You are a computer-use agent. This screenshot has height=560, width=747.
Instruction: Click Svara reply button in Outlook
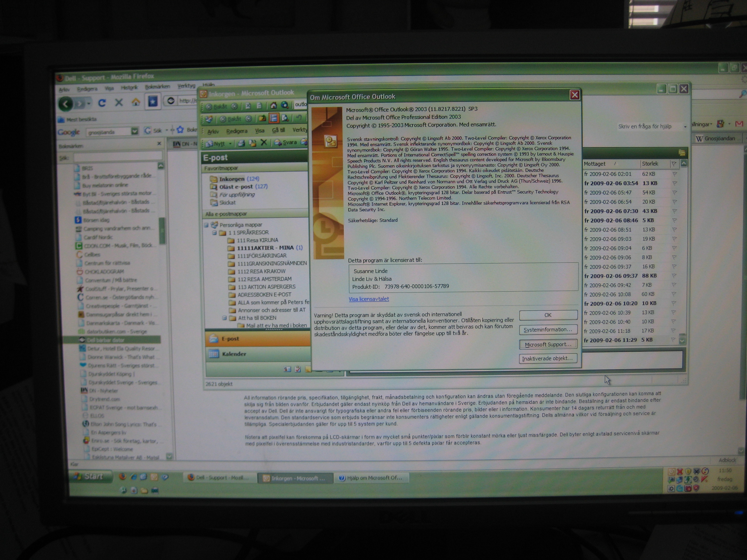286,142
